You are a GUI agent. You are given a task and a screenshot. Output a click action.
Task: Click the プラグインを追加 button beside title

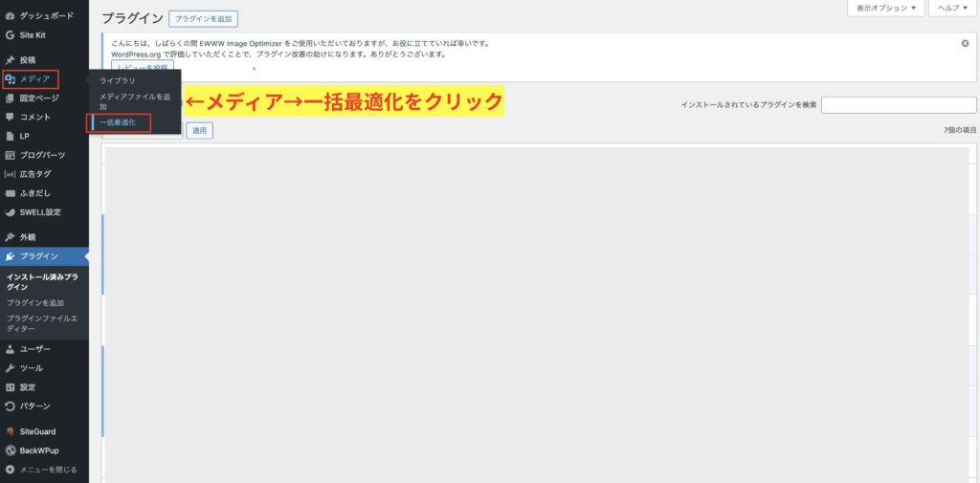point(203,18)
